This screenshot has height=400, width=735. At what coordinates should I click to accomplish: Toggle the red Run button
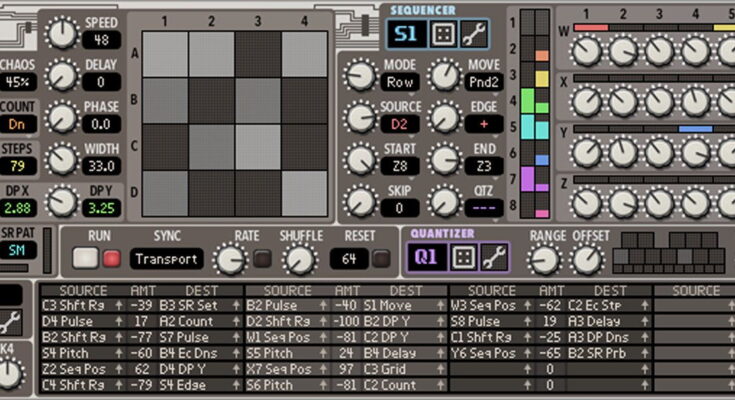coord(111,259)
